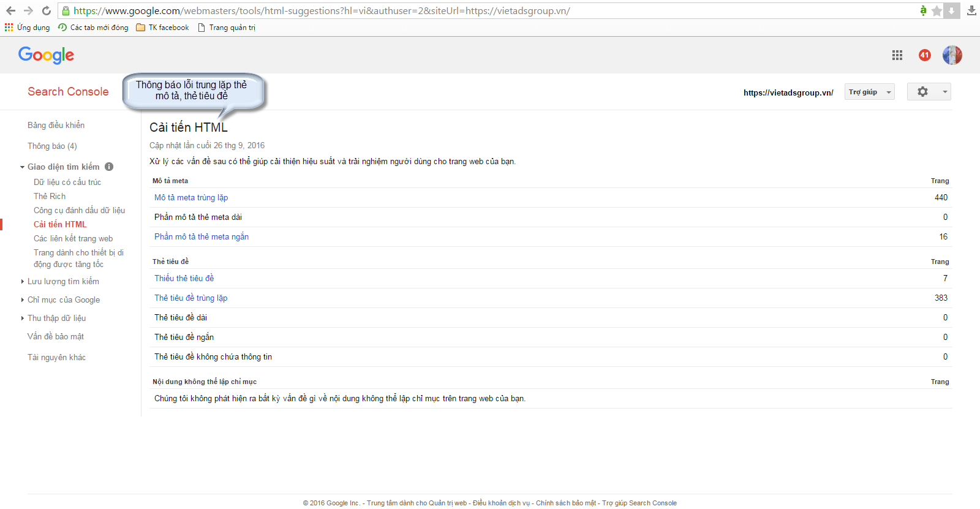Open account profile avatar
The width and height of the screenshot is (980, 509).
click(952, 55)
